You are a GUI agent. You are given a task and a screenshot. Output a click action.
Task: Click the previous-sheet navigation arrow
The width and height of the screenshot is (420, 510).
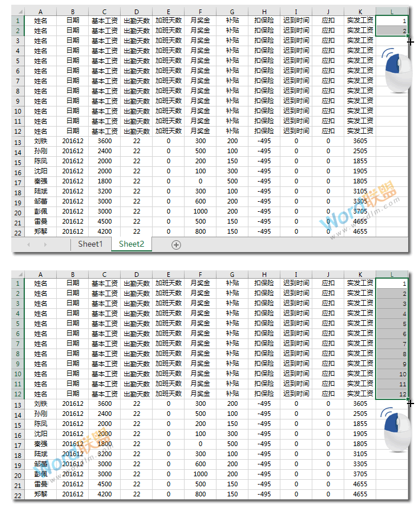(x=28, y=244)
